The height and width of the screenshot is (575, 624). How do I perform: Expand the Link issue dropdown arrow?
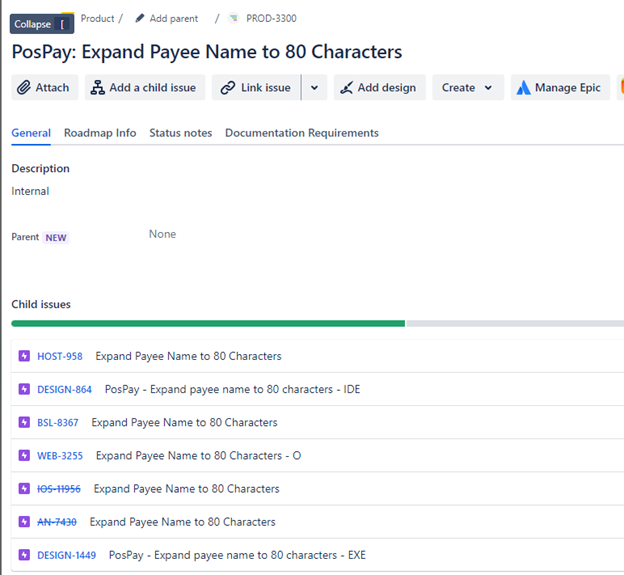tap(314, 88)
